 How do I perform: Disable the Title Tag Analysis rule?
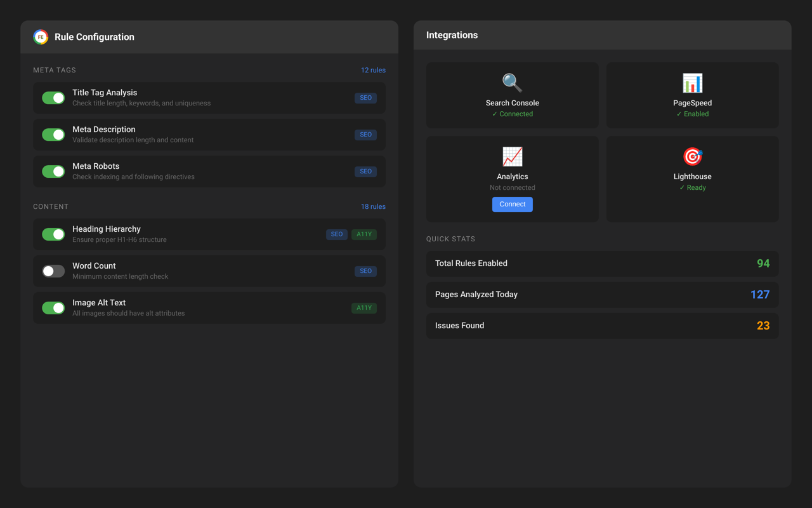point(53,98)
